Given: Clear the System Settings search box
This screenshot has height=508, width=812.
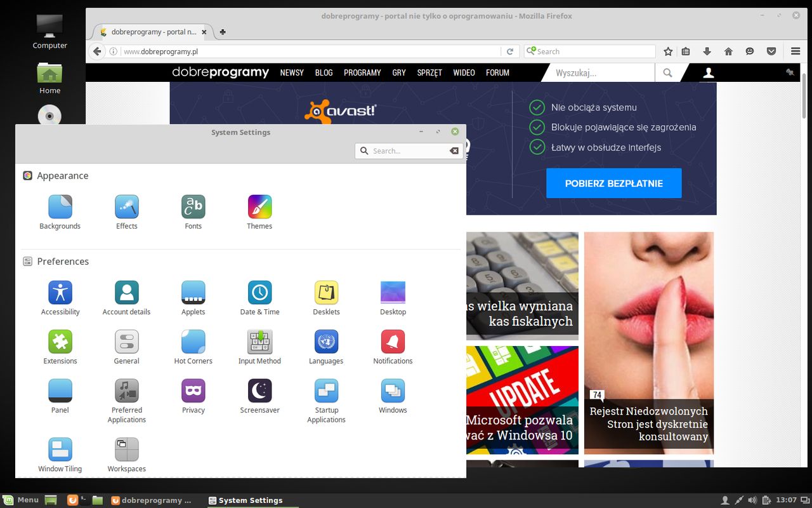Looking at the screenshot, I should [454, 150].
